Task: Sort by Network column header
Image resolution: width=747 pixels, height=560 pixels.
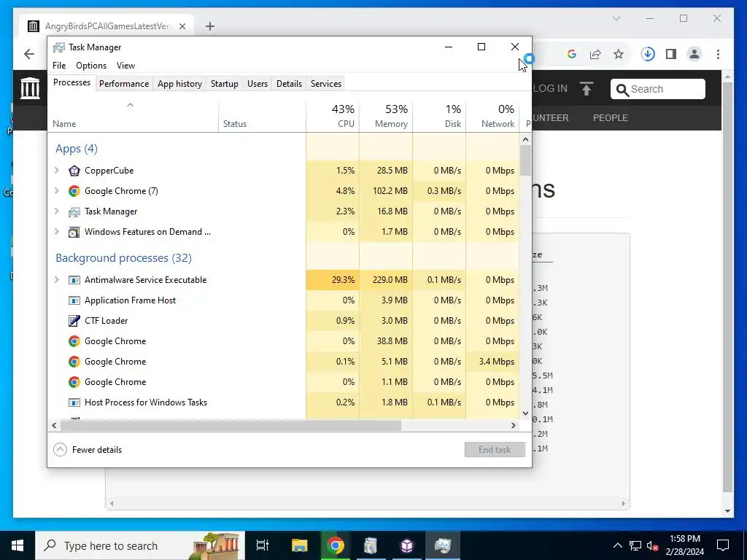Action: click(x=492, y=116)
